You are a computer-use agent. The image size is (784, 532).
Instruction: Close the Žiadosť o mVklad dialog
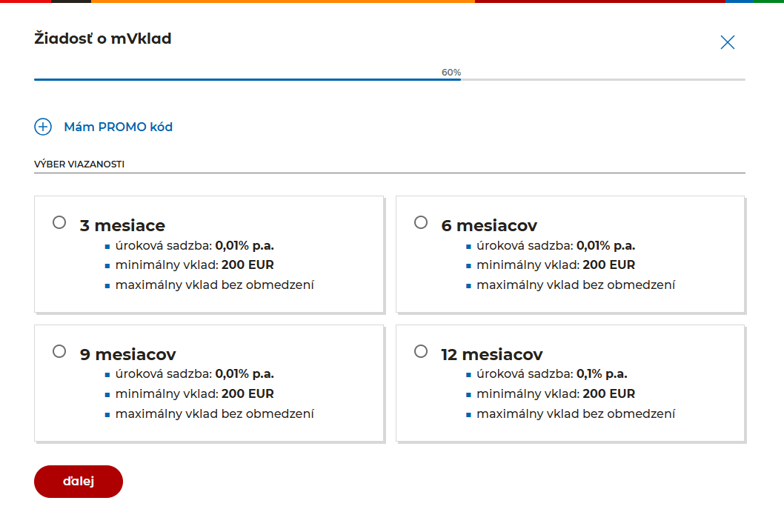[x=728, y=42]
